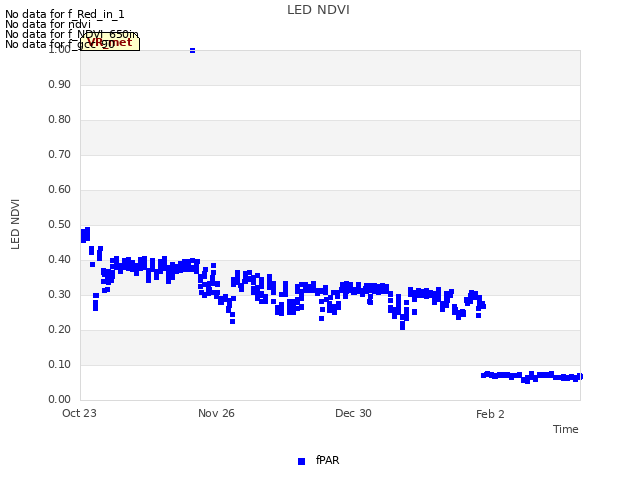Click the vertical LED NDVI axis title
This screenshot has height=480, width=640.
[15, 224]
